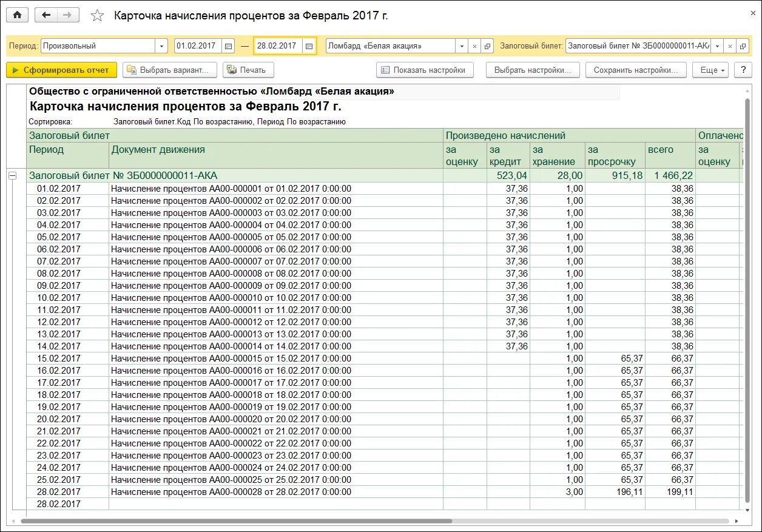Click the Документ движения column header
This screenshot has width=762, height=532.
[276, 155]
